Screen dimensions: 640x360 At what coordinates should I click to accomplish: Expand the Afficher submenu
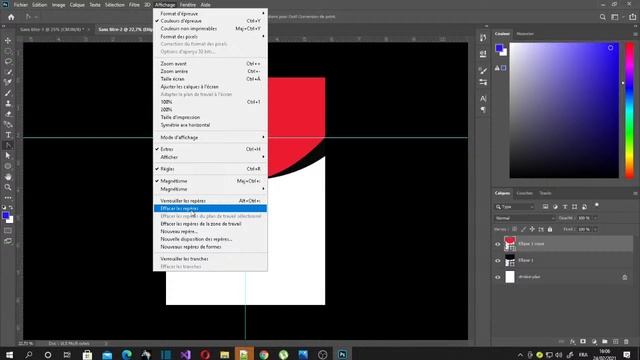tap(210, 157)
